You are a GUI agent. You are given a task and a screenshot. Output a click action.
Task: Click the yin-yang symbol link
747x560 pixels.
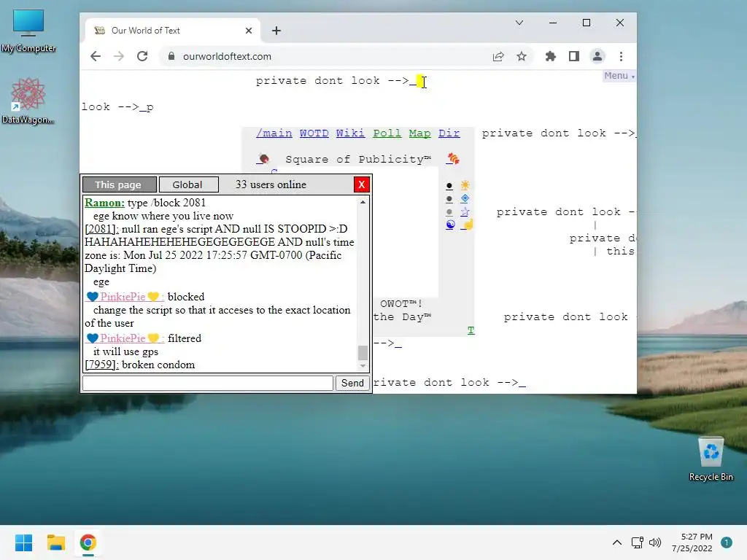coord(450,225)
